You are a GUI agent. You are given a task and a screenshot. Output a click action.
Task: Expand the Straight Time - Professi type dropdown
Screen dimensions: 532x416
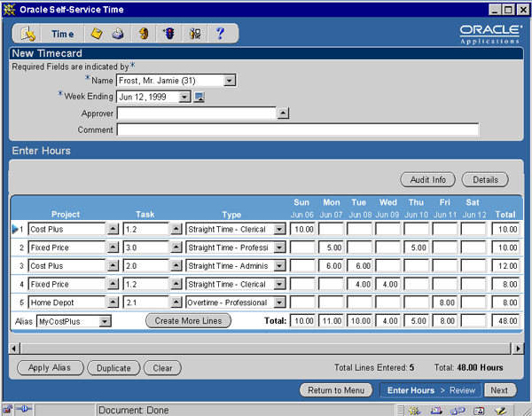[279, 247]
